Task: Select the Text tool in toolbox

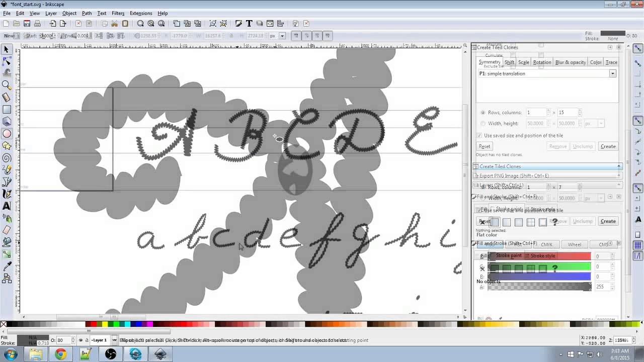Action: coord(7,206)
